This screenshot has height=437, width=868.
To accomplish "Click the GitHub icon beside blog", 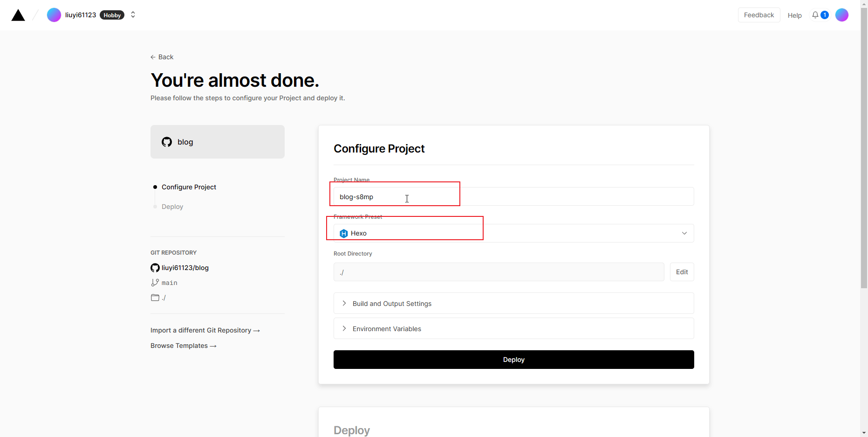I will tap(167, 142).
